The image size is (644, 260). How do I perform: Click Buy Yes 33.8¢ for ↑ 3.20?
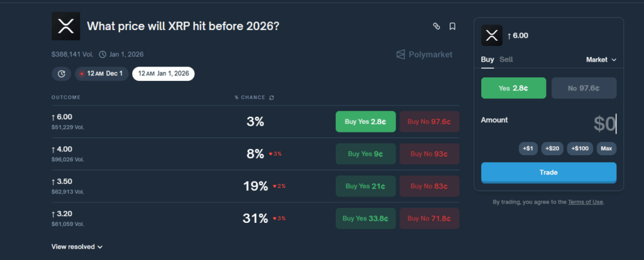365,219
